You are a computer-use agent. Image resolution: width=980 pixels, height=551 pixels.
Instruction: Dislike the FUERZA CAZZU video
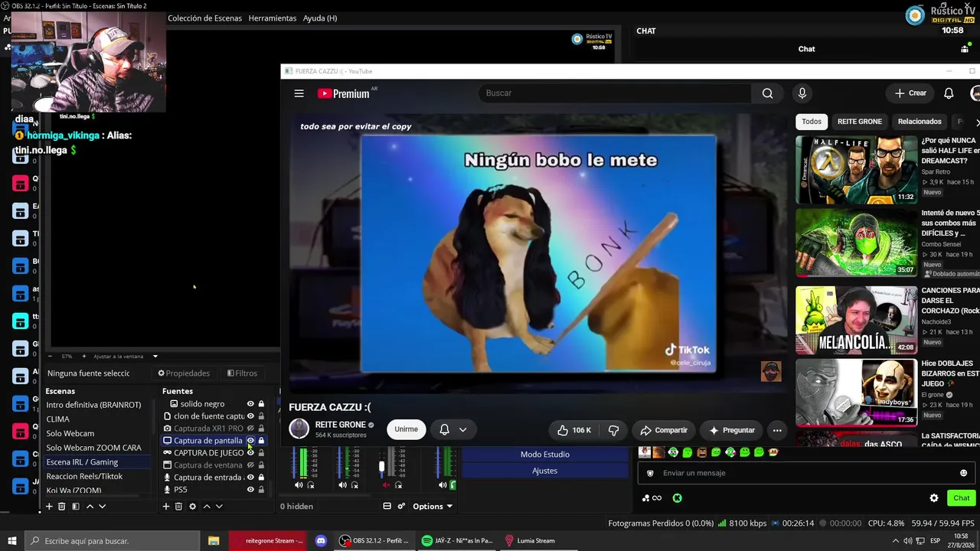pyautogui.click(x=613, y=430)
